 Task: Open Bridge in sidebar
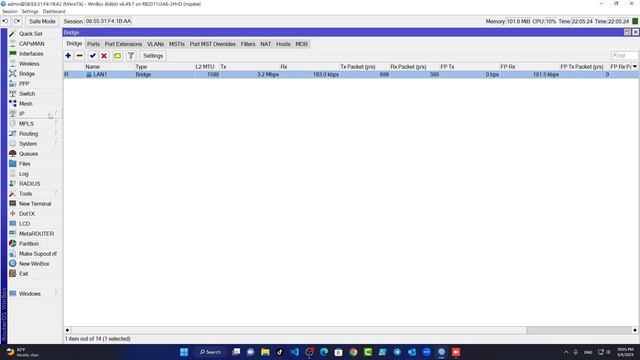[x=27, y=74]
